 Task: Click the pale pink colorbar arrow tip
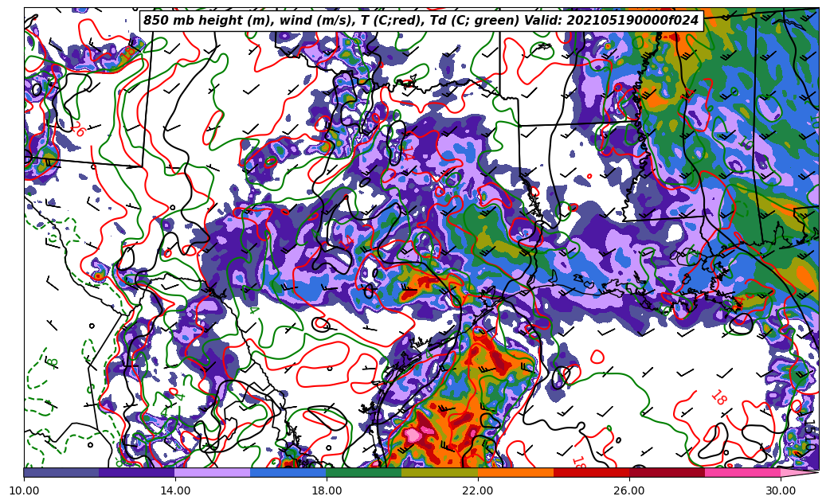click(x=799, y=472)
